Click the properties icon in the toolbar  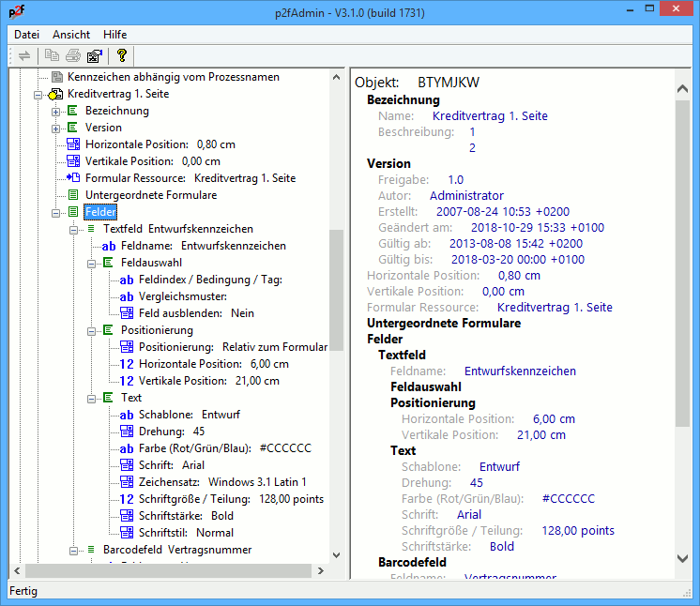pyautogui.click(x=95, y=56)
